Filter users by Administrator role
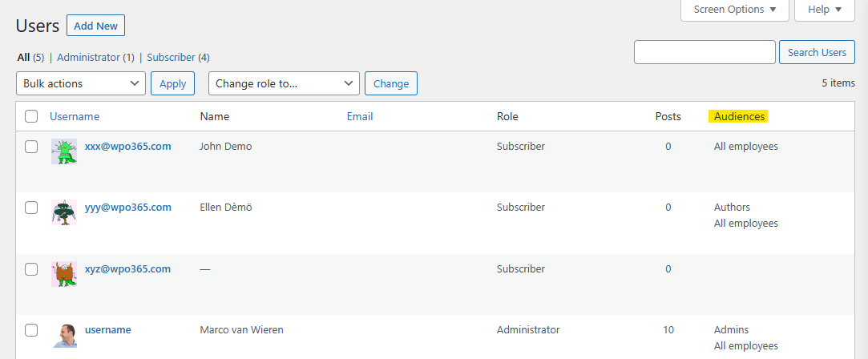Viewport: 868px width, 359px height. coord(89,57)
